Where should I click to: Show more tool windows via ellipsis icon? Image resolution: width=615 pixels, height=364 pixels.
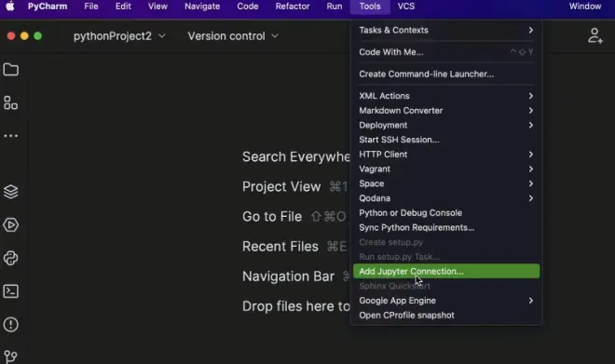10,136
